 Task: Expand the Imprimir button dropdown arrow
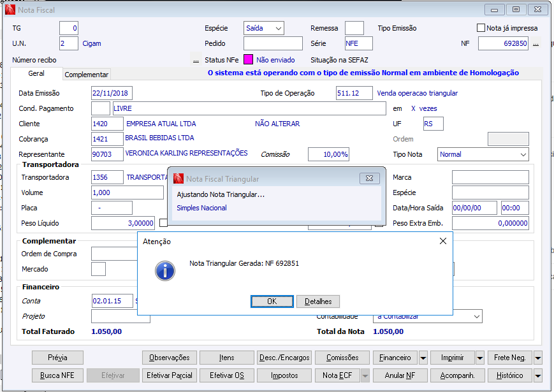480,358
